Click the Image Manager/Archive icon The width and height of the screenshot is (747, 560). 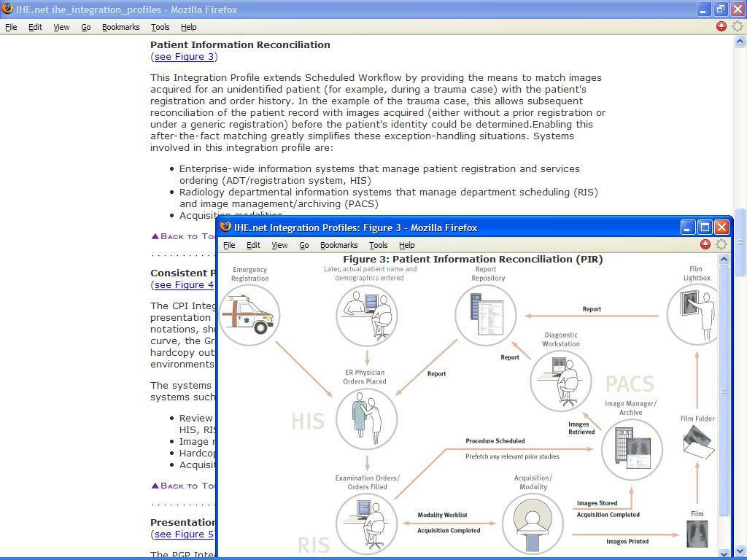[x=632, y=449]
